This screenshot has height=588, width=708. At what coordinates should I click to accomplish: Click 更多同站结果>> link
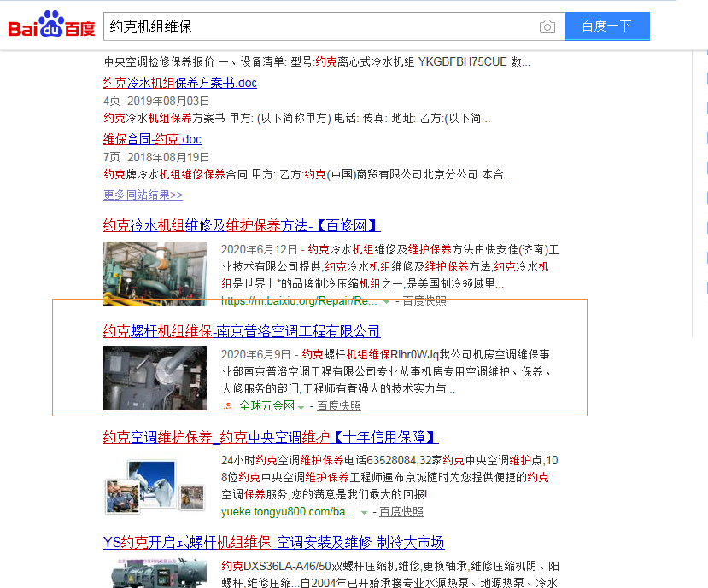point(143,195)
